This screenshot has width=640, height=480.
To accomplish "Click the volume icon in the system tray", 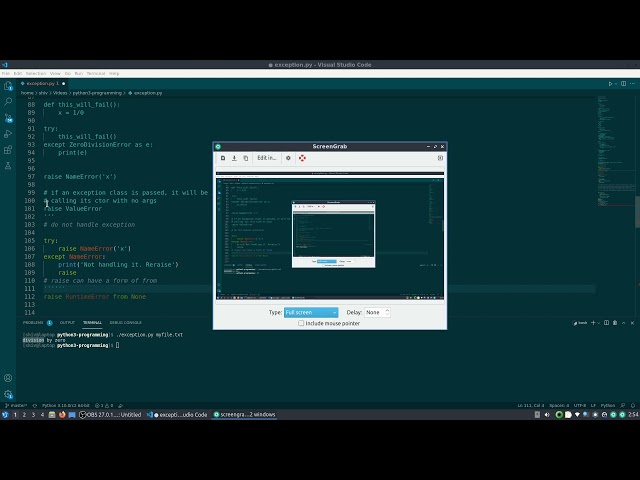I will point(547,415).
